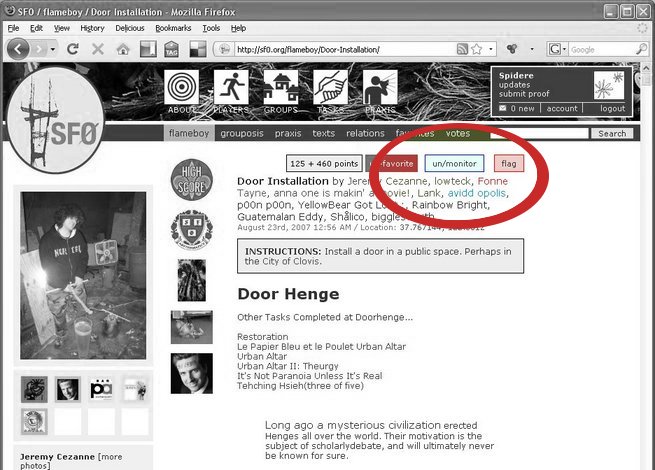The height and width of the screenshot is (470, 655).
Task: Stop loading with the X icon
Action: pos(98,49)
